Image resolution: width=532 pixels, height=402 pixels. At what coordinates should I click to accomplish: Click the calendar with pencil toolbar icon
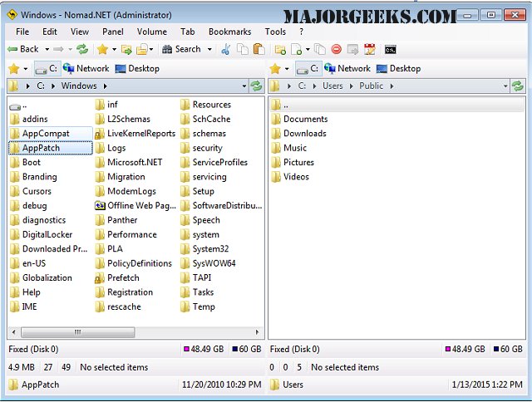click(369, 50)
